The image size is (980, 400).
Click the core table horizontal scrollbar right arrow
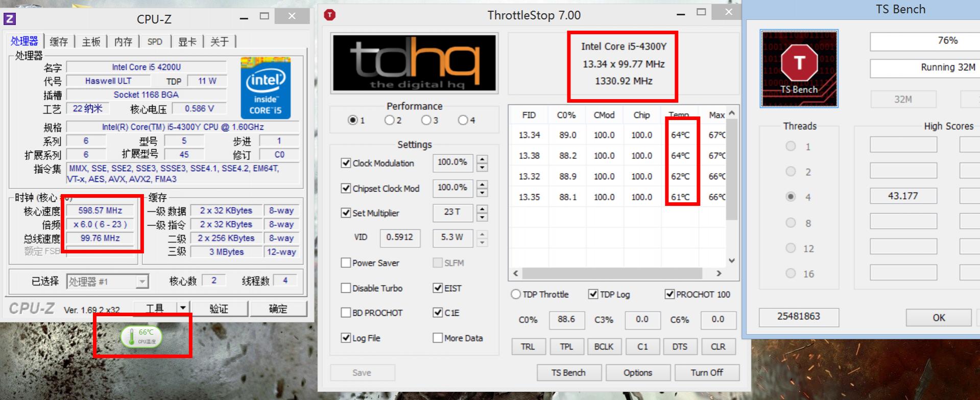click(719, 273)
